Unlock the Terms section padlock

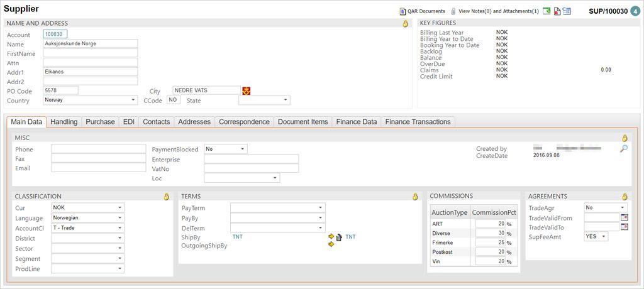tap(415, 197)
